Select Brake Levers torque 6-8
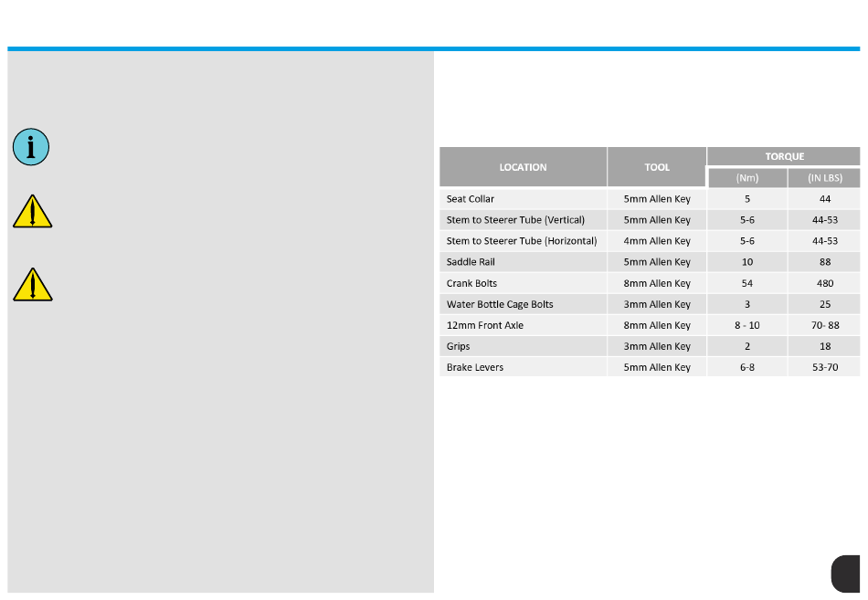The width and height of the screenshot is (868, 600). click(747, 367)
